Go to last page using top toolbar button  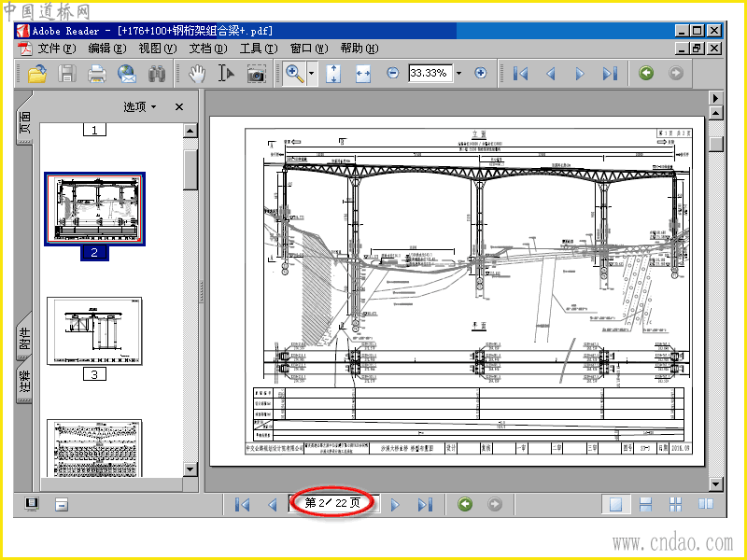[610, 74]
